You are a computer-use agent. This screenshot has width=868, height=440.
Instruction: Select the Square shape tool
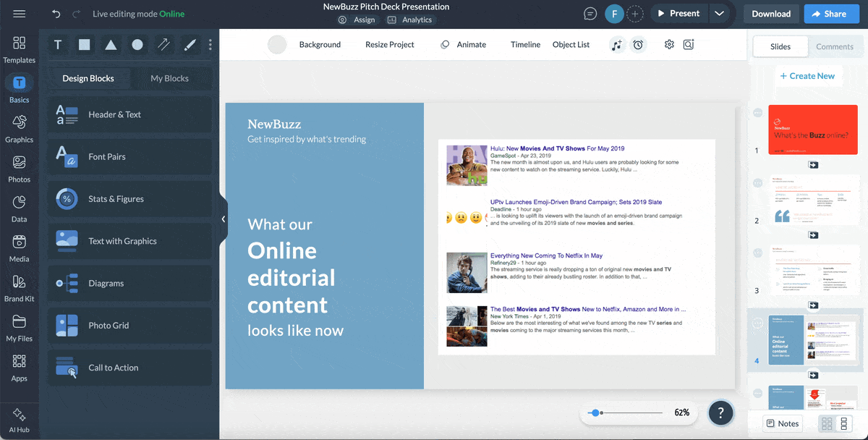[84, 44]
